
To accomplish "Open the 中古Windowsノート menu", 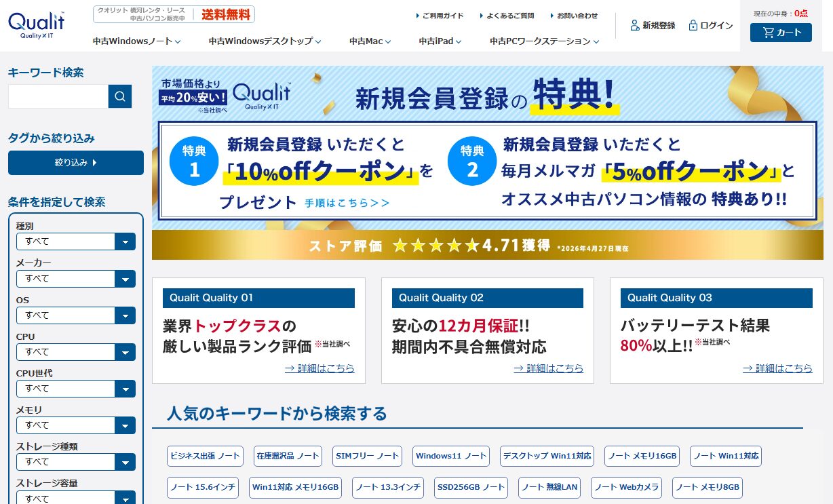I will click(x=137, y=41).
